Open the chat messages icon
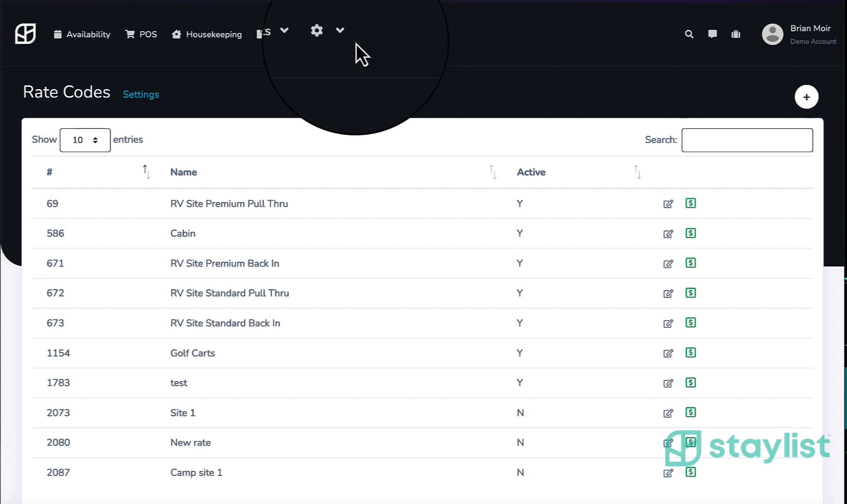 713,34
